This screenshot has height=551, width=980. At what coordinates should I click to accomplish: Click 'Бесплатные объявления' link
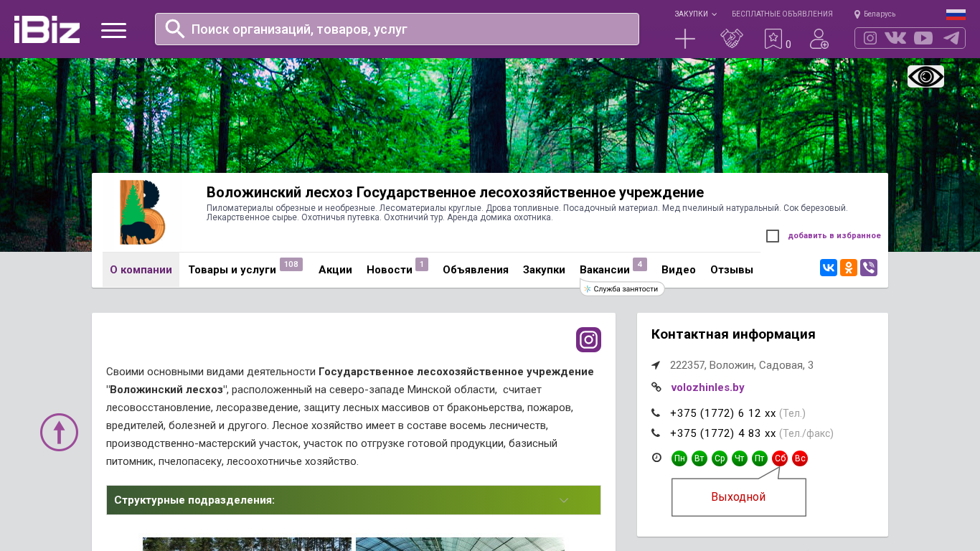[781, 14]
